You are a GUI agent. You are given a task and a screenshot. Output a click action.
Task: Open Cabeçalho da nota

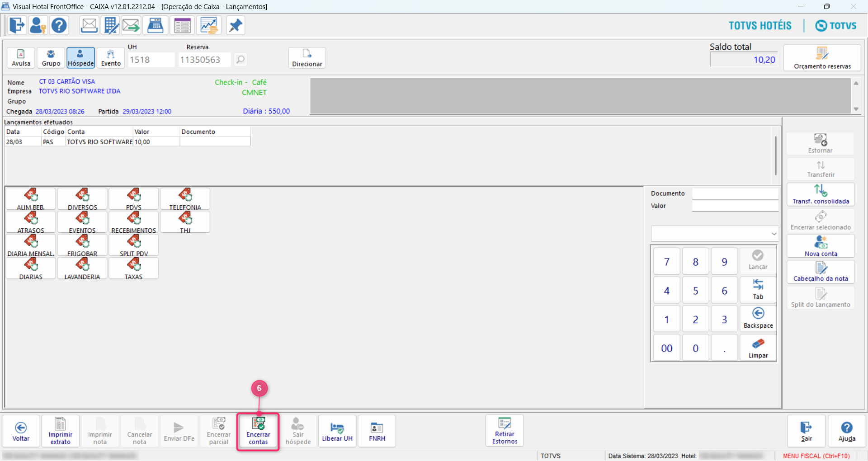click(x=821, y=272)
